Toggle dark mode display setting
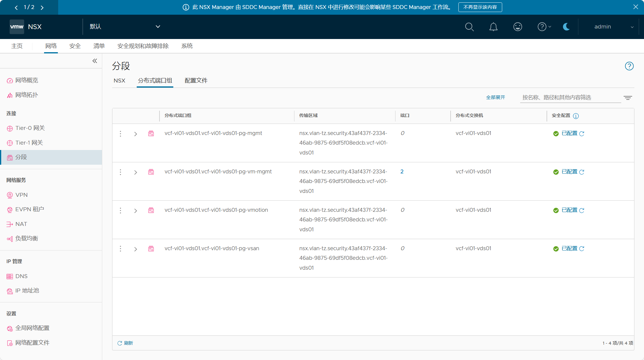Viewport: 644px width, 360px height. coord(567,27)
